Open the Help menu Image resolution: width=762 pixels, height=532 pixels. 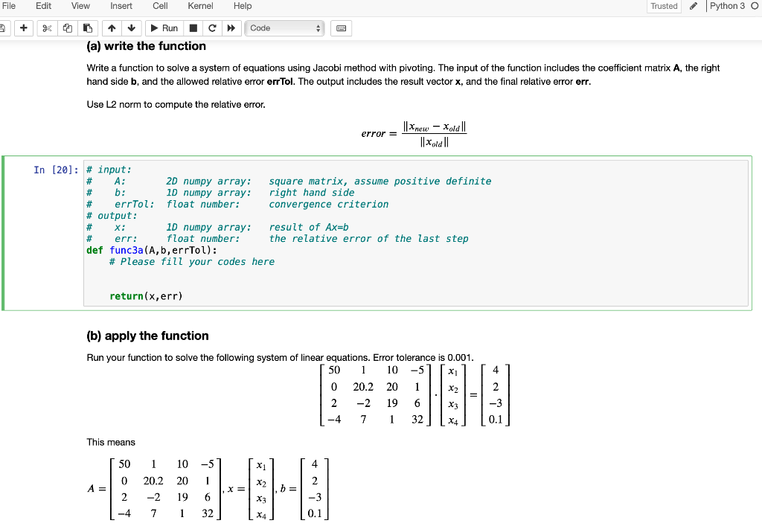point(243,6)
